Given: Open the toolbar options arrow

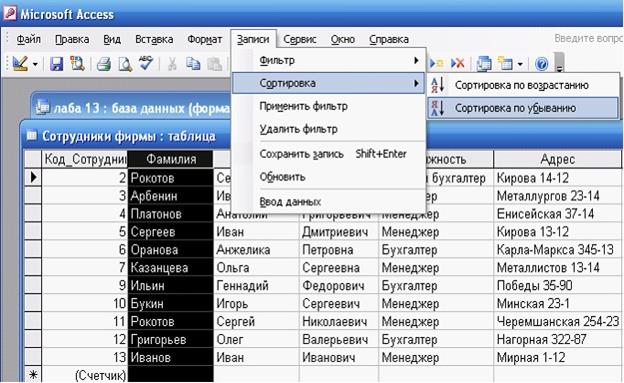Looking at the screenshot, I should 560,63.
